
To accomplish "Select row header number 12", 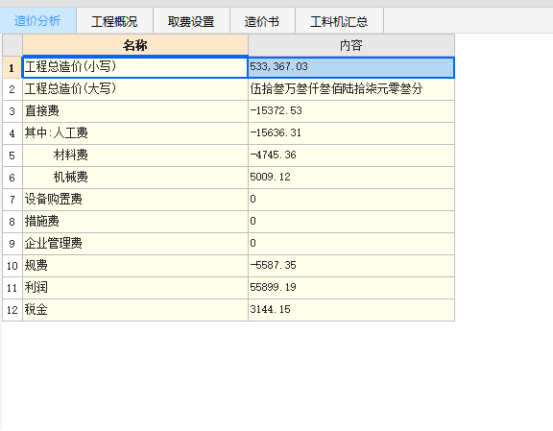I will tap(12, 310).
